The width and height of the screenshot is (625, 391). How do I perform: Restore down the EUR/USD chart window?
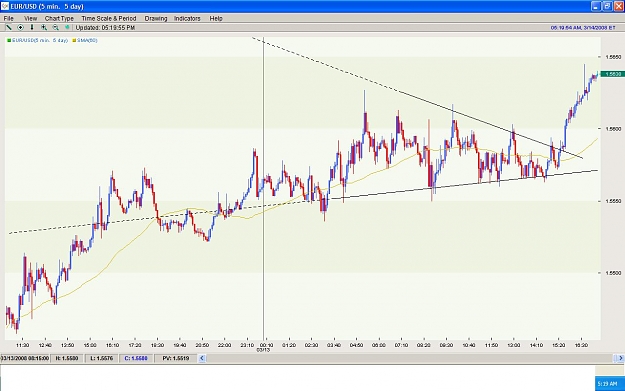pyautogui.click(x=607, y=6)
